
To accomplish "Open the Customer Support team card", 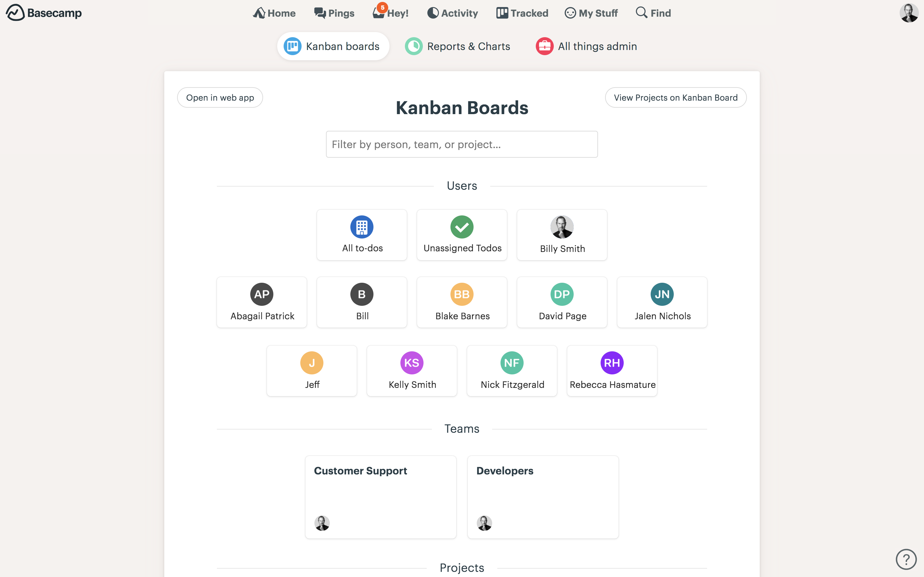I will (381, 497).
